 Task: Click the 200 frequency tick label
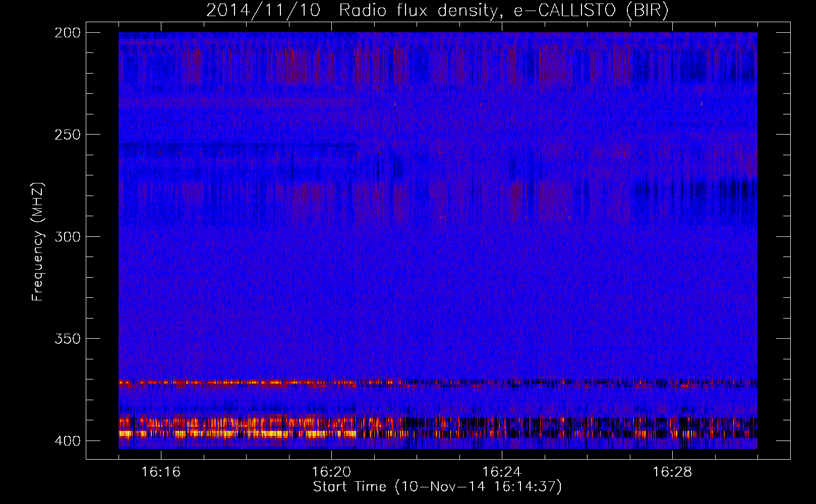coord(67,33)
